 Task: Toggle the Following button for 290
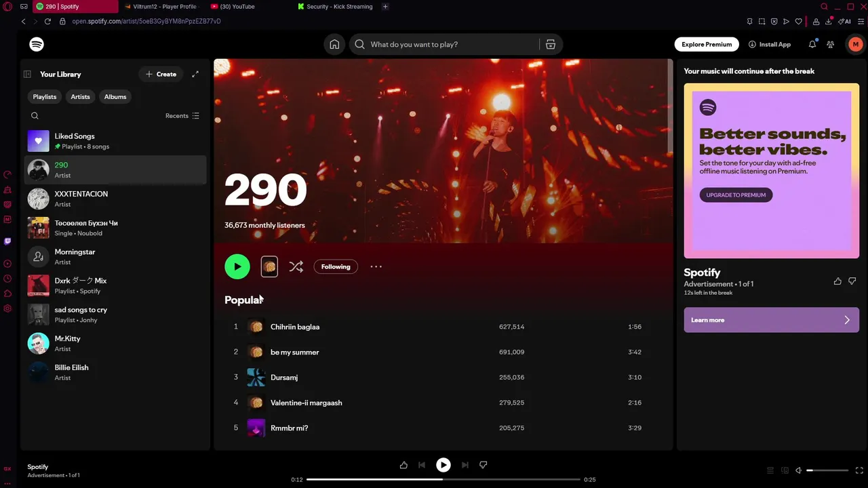point(336,266)
